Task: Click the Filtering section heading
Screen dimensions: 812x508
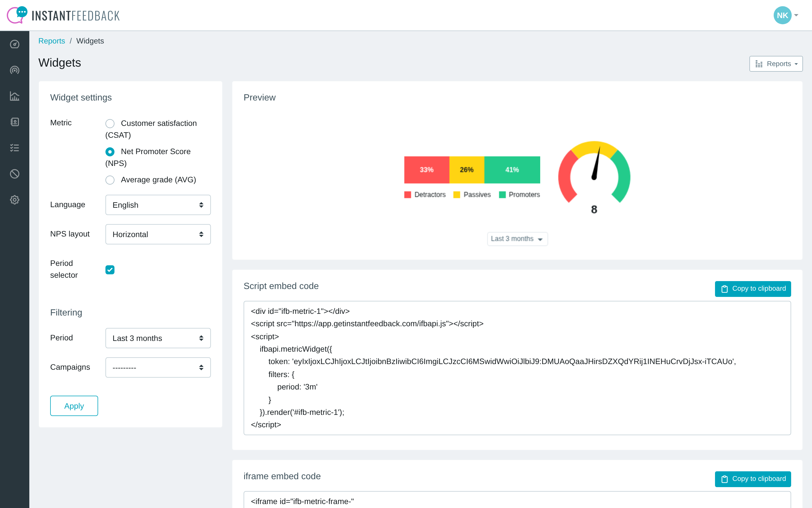Action: pyautogui.click(x=66, y=312)
